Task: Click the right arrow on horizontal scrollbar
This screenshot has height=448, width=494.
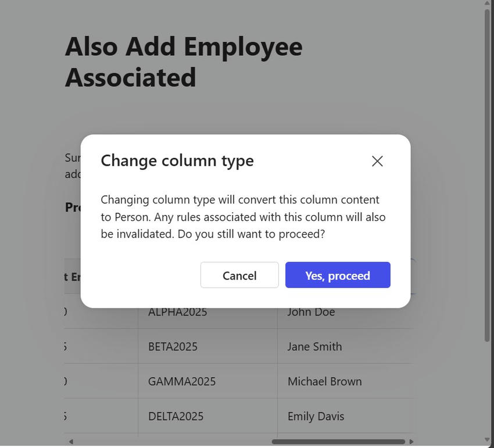Action: pyautogui.click(x=411, y=441)
